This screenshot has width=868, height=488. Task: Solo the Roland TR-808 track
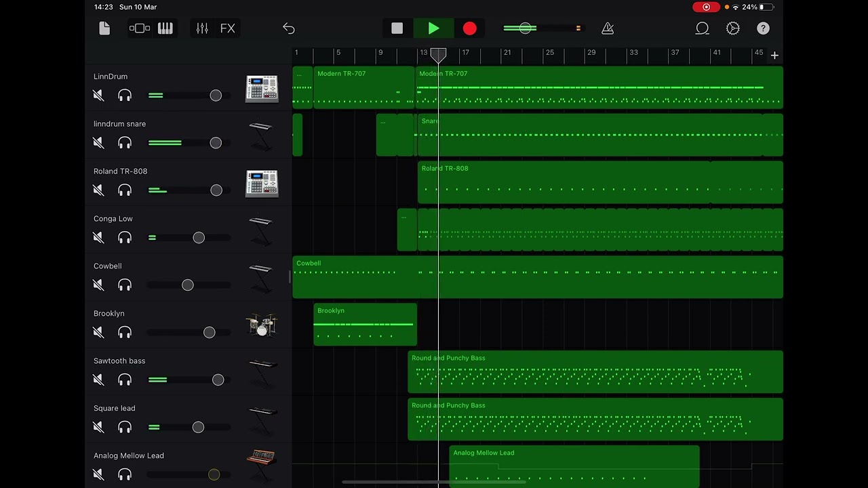point(125,190)
